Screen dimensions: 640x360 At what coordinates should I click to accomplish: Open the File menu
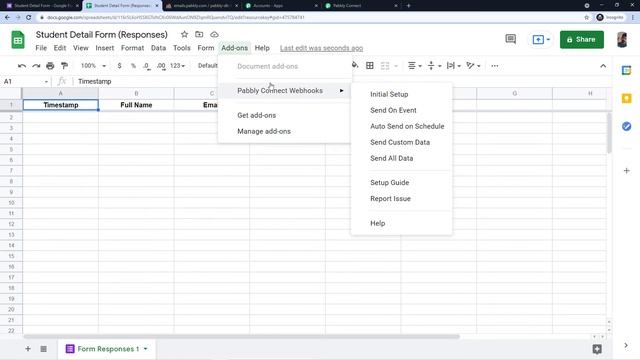(x=41, y=48)
